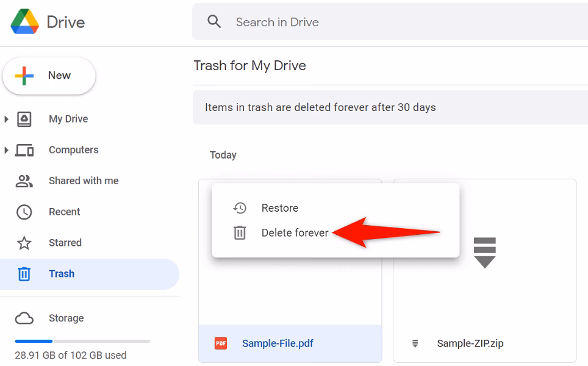Screen dimensions: 588x366
Task: Click the New button
Action: [x=49, y=76]
